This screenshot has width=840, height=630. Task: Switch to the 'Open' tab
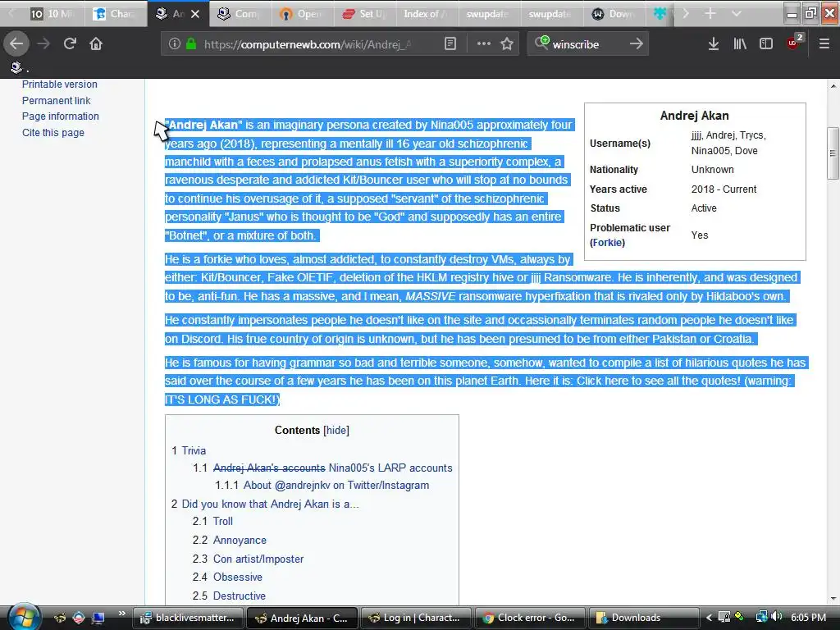[302, 14]
